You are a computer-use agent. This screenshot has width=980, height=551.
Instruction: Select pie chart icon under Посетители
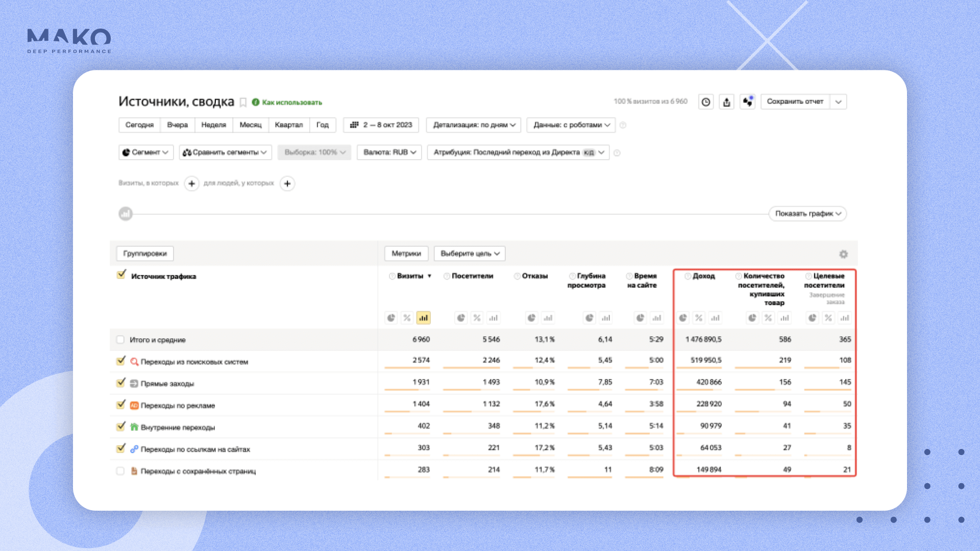click(461, 318)
